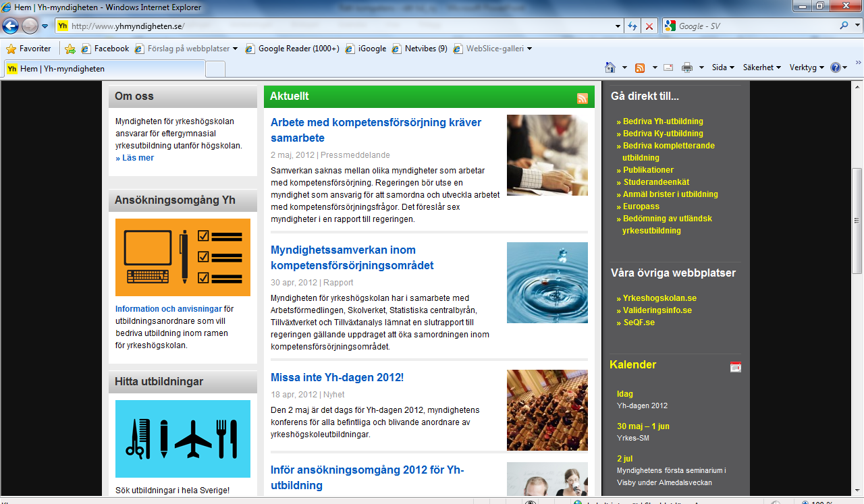Open Missa inte Yh-dagen 2012! article
This screenshot has height=504, width=864.
pyautogui.click(x=337, y=377)
